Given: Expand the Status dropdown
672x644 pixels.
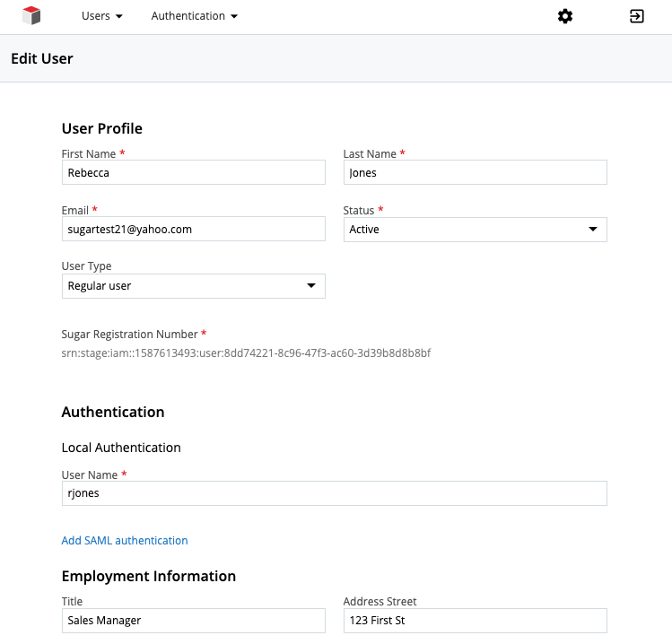Looking at the screenshot, I should click(x=475, y=230).
